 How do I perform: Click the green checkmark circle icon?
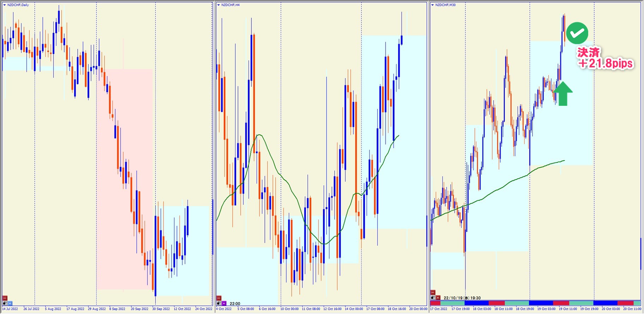coord(577,33)
